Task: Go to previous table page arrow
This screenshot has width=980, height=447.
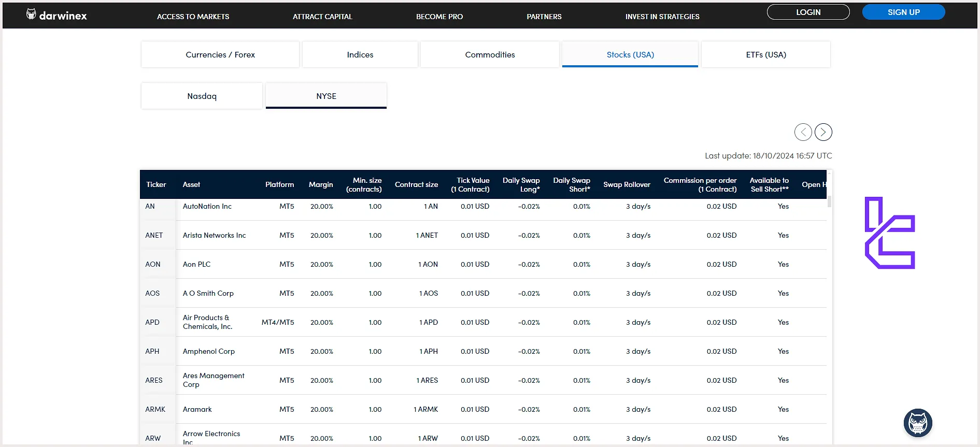Action: coord(803,132)
